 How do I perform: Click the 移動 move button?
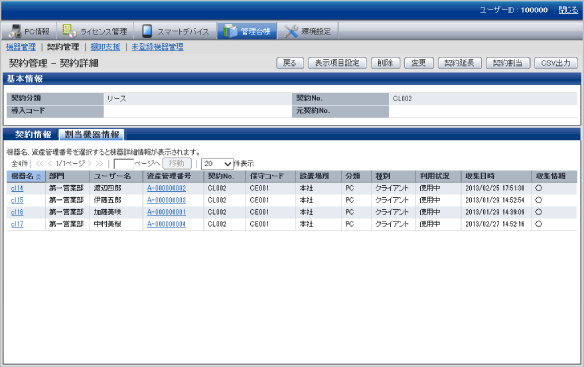tap(177, 164)
